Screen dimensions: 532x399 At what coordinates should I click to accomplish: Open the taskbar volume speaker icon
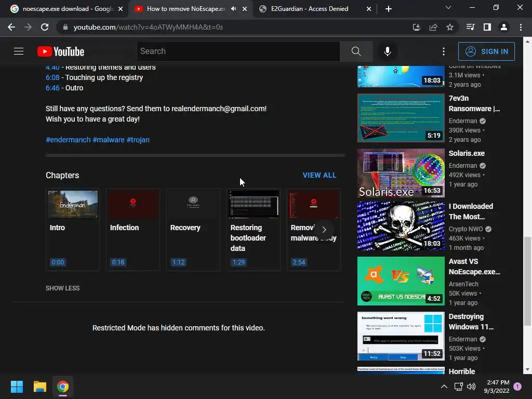point(471,387)
